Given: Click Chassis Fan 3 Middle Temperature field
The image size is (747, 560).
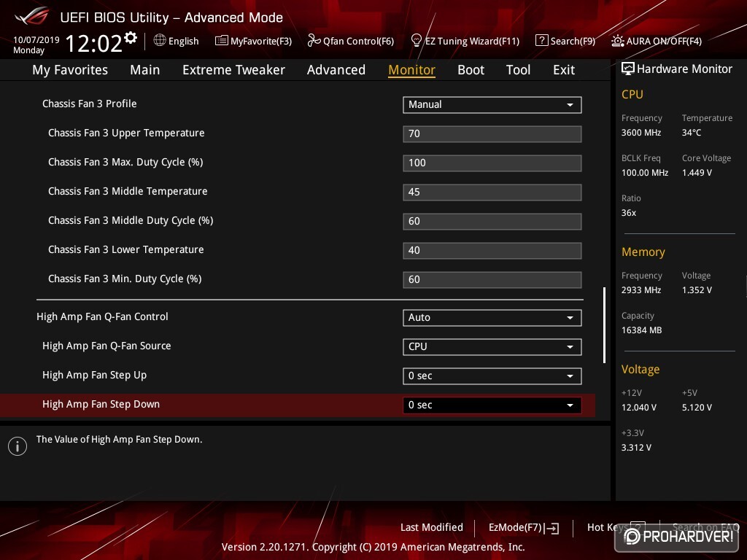Looking at the screenshot, I should click(x=492, y=192).
